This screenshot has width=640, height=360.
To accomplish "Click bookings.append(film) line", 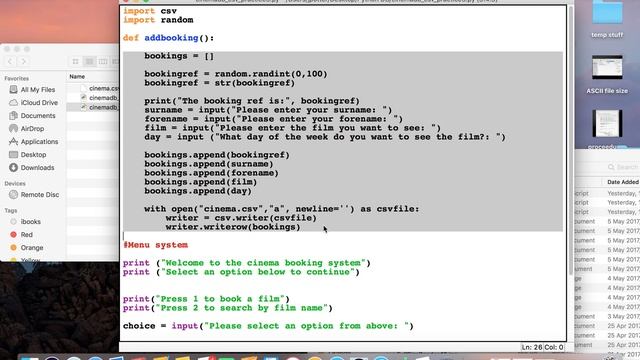I will (200, 182).
